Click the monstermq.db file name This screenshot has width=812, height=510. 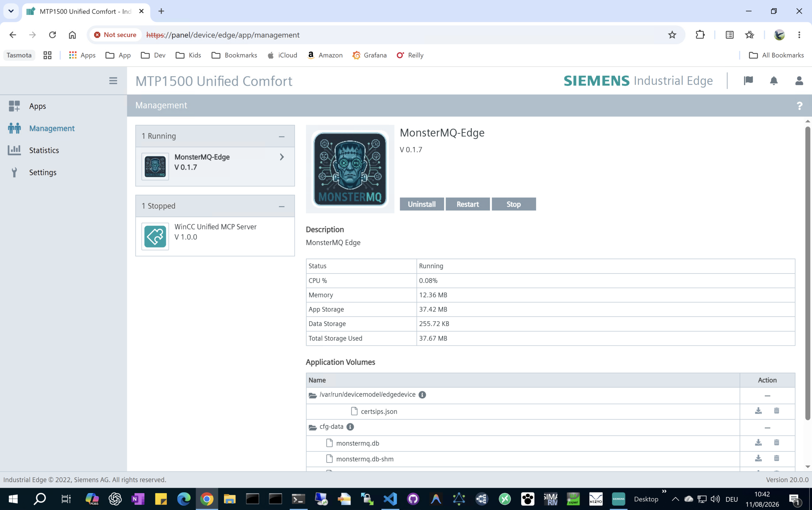point(358,443)
